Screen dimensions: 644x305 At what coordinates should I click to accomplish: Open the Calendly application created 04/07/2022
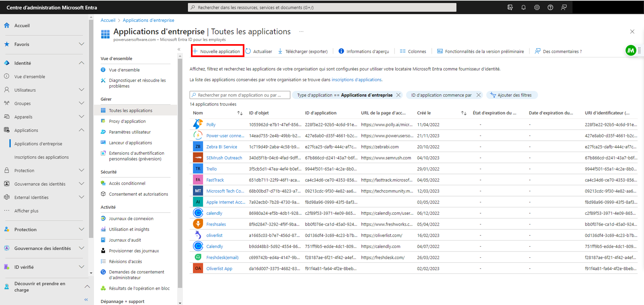click(214, 246)
